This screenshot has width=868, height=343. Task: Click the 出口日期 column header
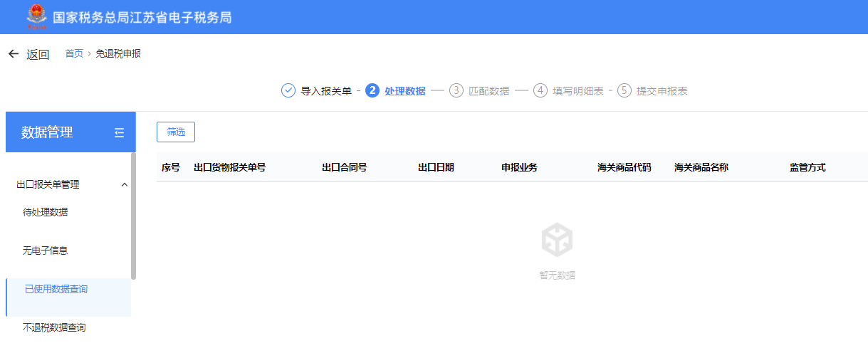[x=436, y=167]
